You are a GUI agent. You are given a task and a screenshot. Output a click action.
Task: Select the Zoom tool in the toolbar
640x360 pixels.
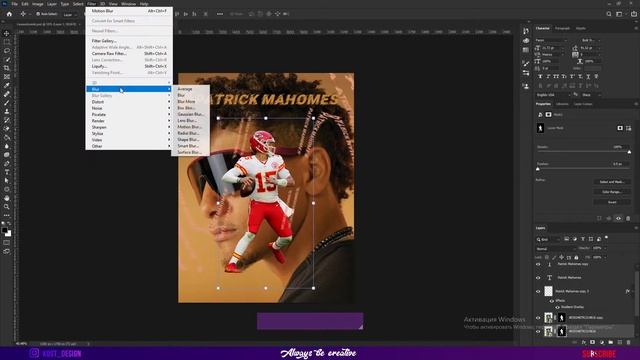coord(7,207)
